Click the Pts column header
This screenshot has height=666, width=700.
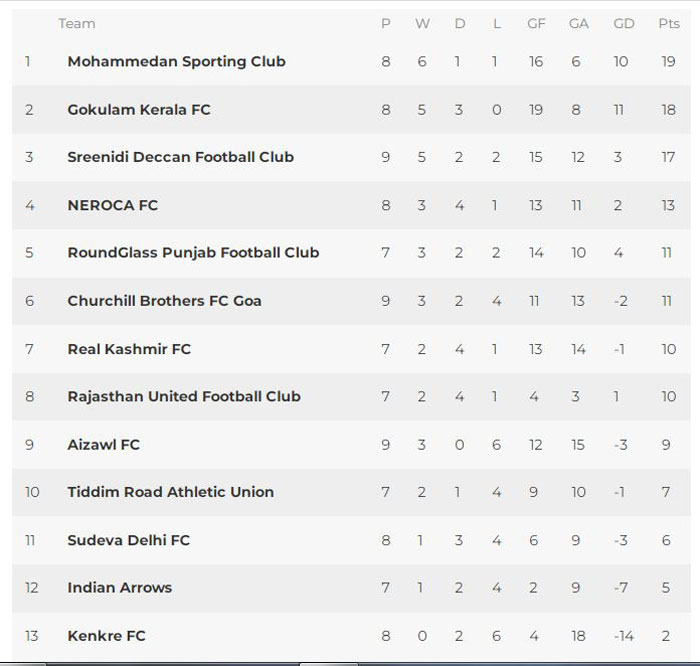[669, 24]
